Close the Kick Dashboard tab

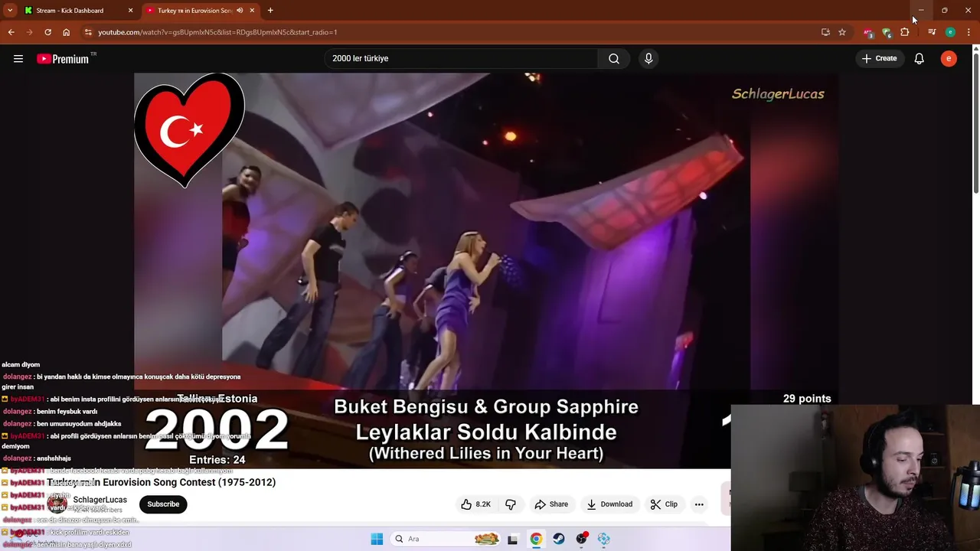(130, 11)
